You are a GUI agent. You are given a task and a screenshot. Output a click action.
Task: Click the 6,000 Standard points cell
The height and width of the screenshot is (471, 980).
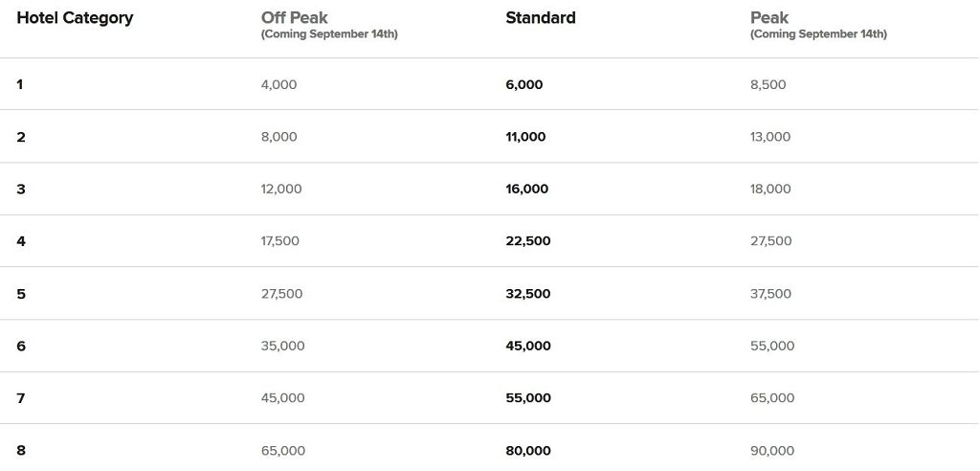[x=523, y=84]
